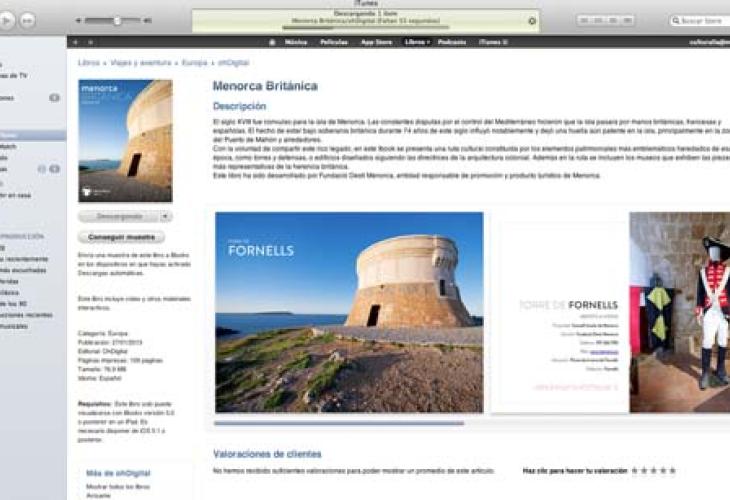Adjust the volume slider knob
This screenshot has width=730, height=500.
pos(117,20)
